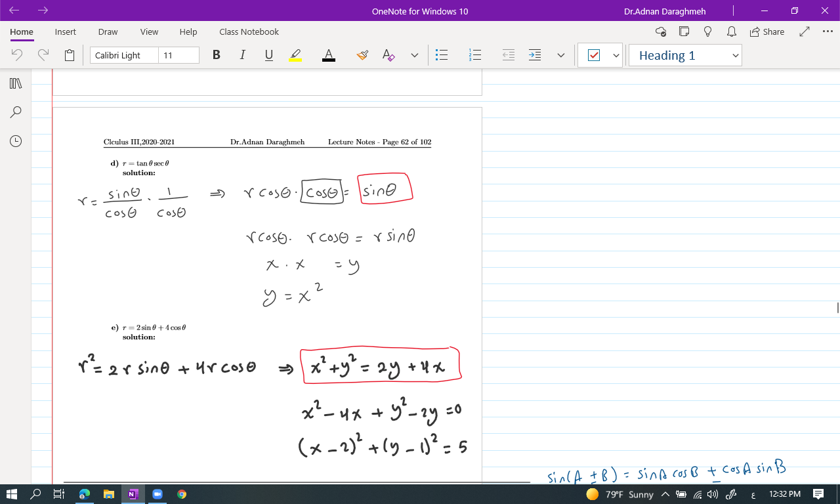The height and width of the screenshot is (504, 840).
Task: Click the Undo arrow
Action: coord(18,55)
